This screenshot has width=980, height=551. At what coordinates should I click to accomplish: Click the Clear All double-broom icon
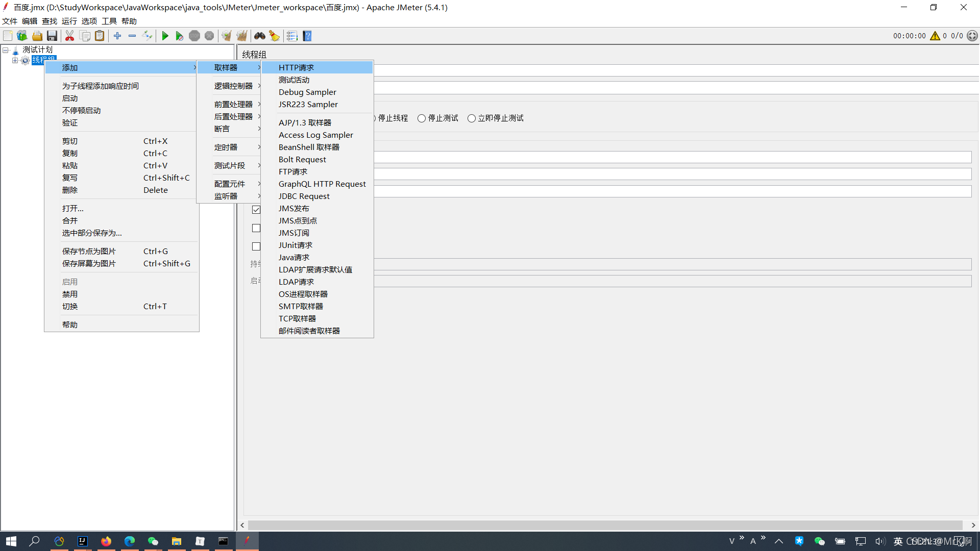[x=241, y=36]
